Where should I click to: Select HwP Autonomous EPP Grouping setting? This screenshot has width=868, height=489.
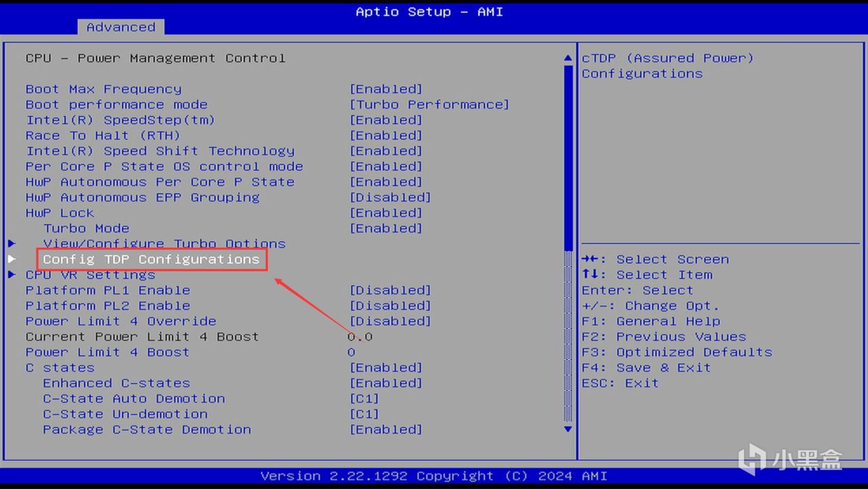pos(142,197)
